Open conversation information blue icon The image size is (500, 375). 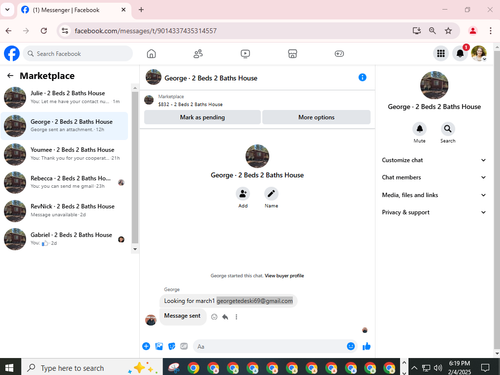(362, 77)
